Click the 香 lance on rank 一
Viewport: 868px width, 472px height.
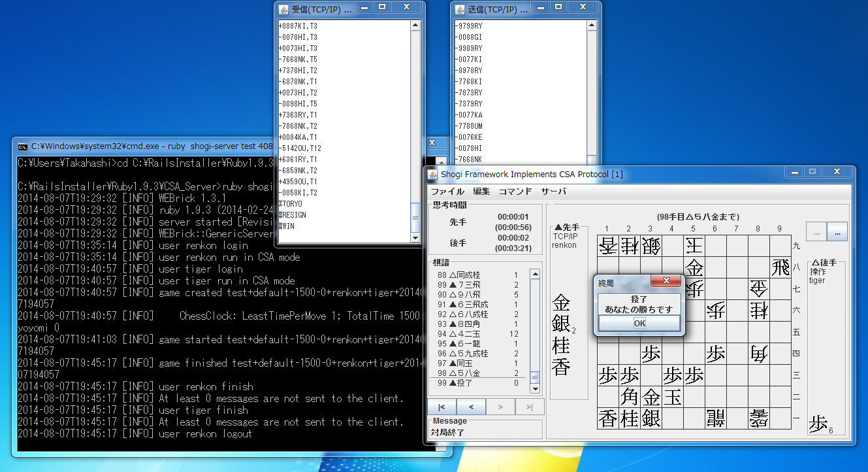coord(608,418)
